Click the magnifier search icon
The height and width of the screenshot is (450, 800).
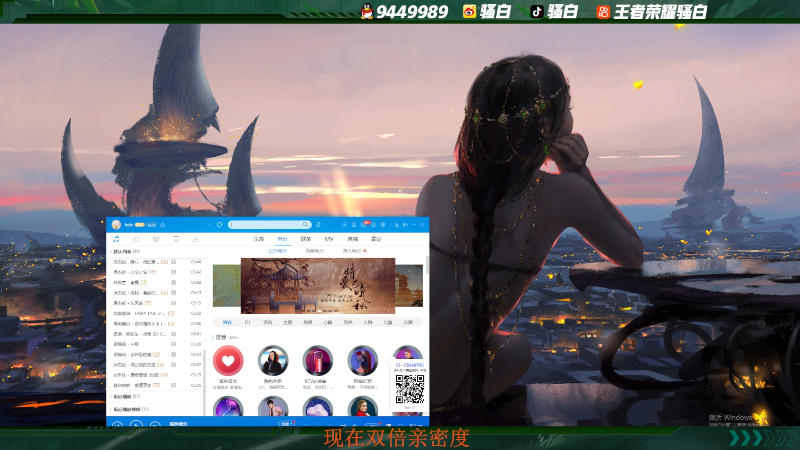(x=305, y=224)
